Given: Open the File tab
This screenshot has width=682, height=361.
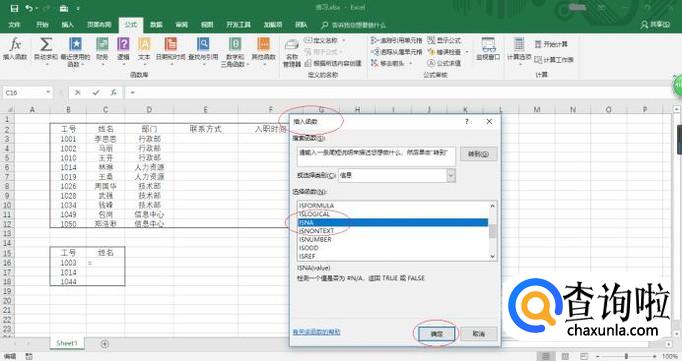Looking at the screenshot, I should pyautogui.click(x=14, y=25).
